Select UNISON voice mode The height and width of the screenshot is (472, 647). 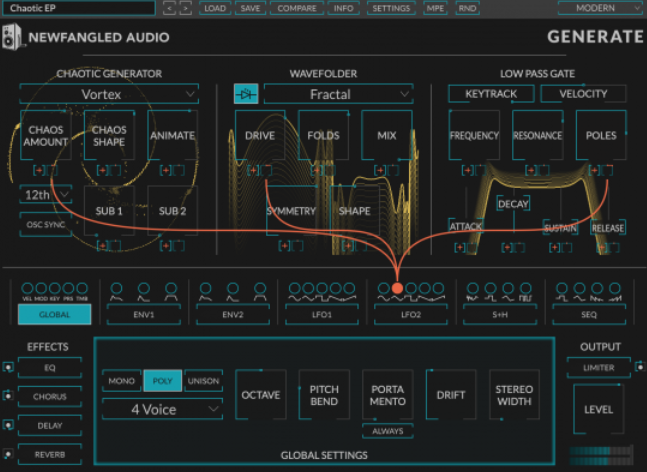pyautogui.click(x=203, y=381)
